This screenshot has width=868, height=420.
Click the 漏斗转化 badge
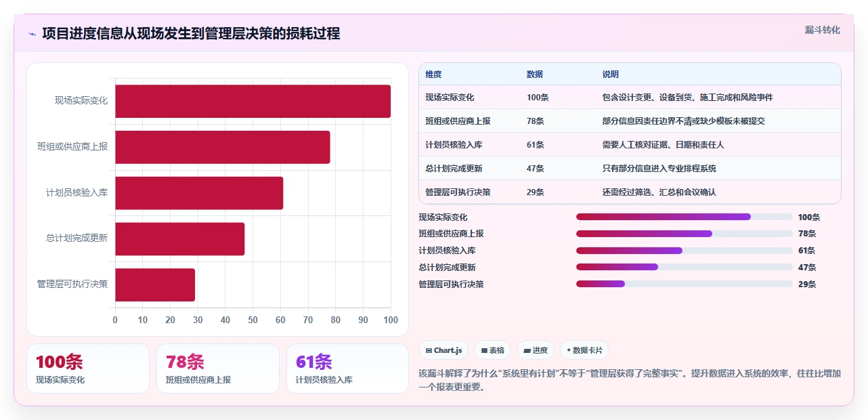822,30
